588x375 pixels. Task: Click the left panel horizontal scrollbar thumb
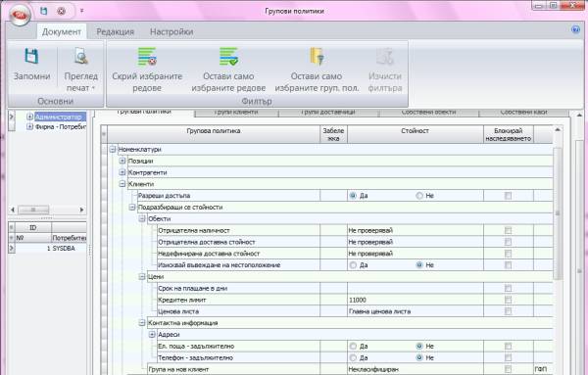(x=33, y=210)
